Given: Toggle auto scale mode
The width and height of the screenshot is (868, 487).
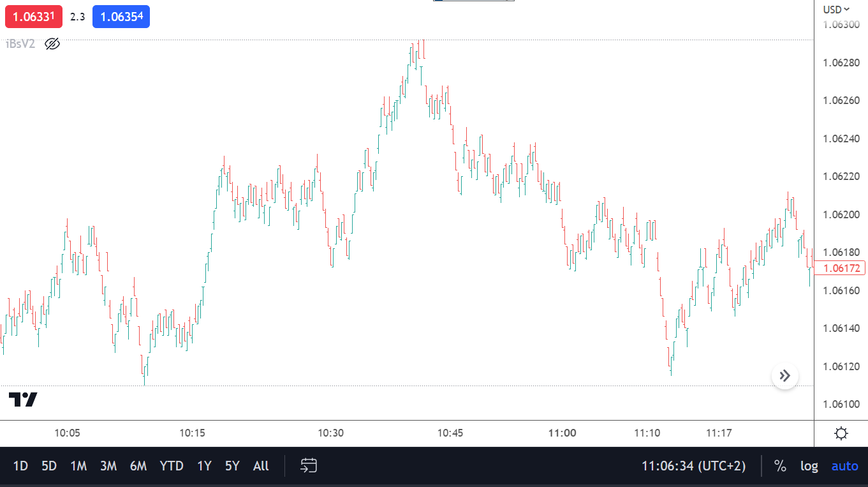Looking at the screenshot, I should click(845, 466).
